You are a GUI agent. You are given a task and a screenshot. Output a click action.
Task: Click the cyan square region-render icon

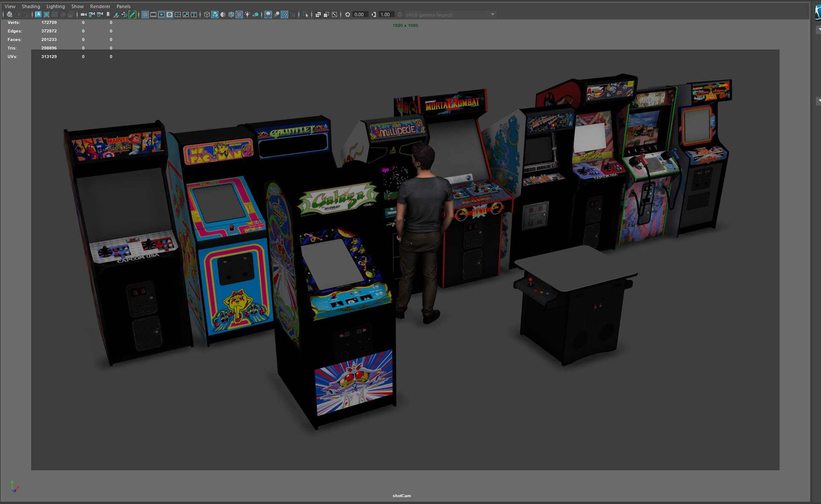pos(47,15)
